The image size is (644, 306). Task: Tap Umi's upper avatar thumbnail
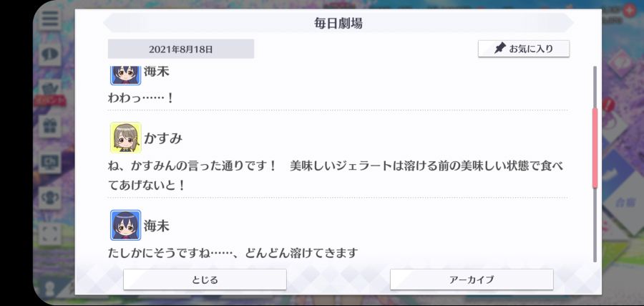(126, 75)
